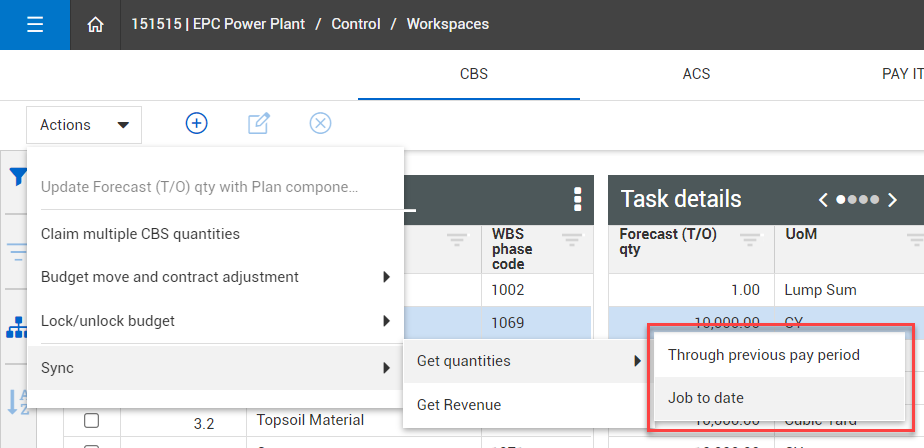The image size is (924, 448).
Task: Click the Control breadcrumb link
Action: (356, 24)
